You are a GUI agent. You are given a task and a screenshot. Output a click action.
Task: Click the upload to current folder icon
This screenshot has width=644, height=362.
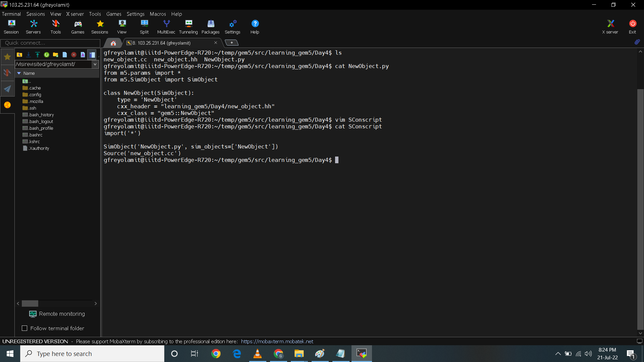click(38, 55)
